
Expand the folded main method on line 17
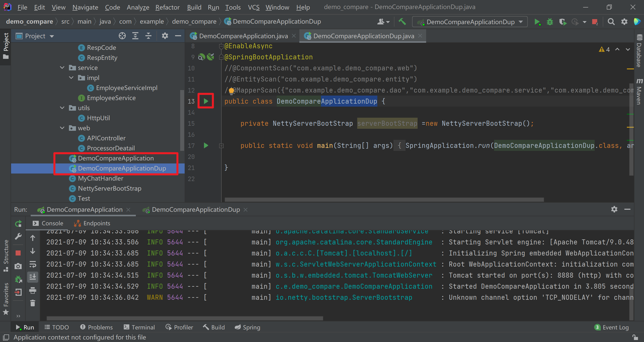pos(221,146)
